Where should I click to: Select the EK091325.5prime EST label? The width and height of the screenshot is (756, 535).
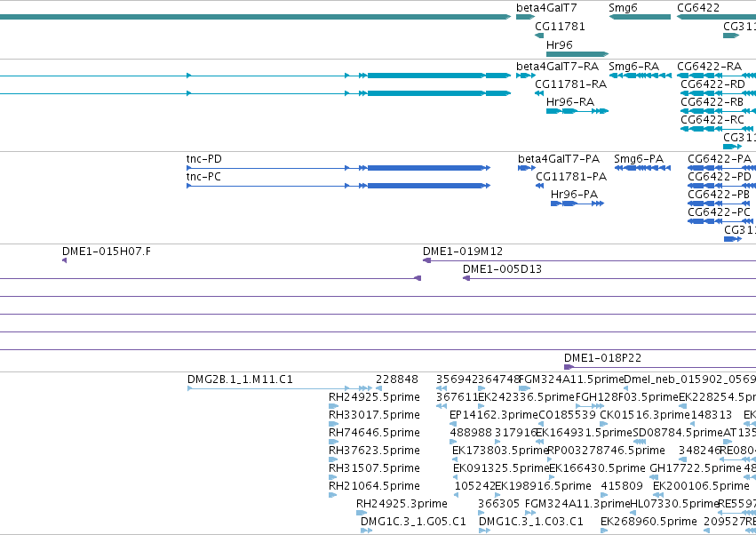tap(501, 468)
